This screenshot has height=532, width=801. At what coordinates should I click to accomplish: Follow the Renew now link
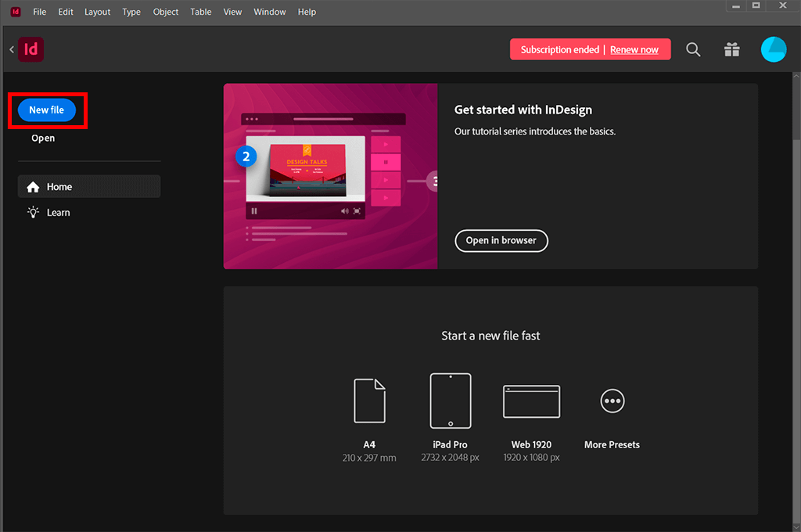tap(634, 49)
